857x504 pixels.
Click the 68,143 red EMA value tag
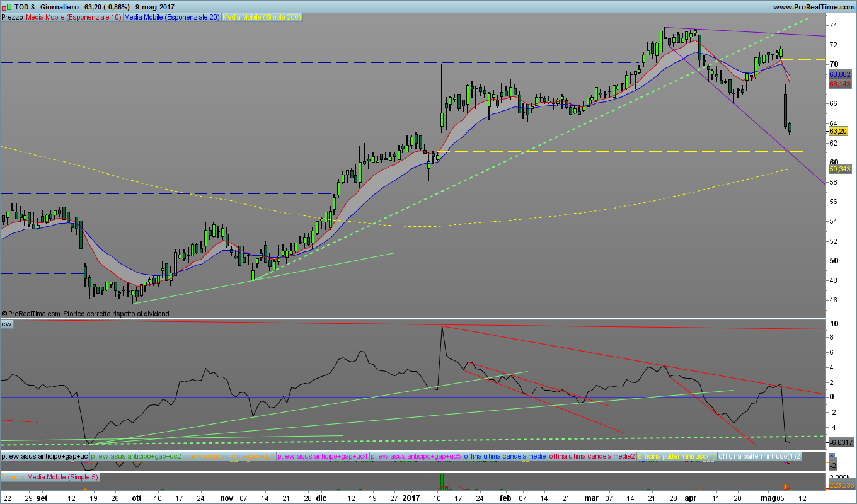click(840, 84)
